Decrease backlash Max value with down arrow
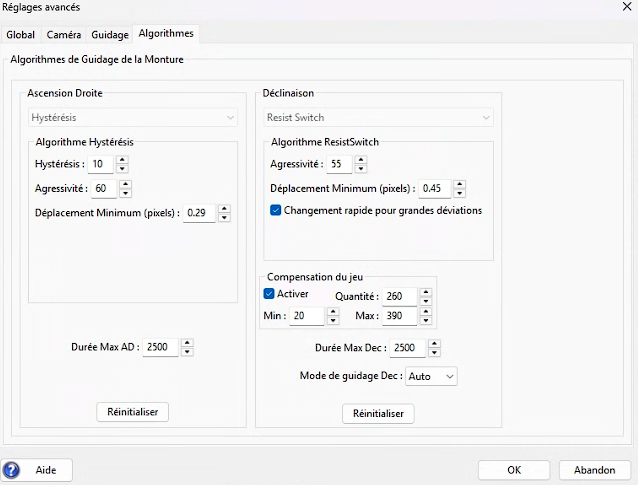 pos(426,320)
